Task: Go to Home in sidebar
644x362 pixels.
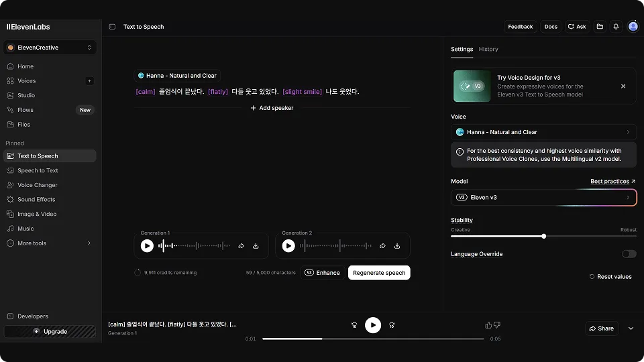Action: [x=50, y=66]
